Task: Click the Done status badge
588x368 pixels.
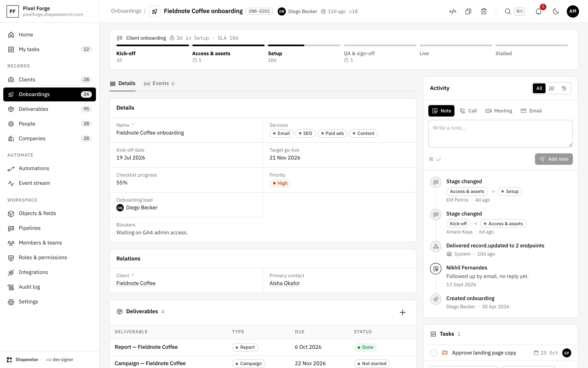Action: pyautogui.click(x=365, y=347)
